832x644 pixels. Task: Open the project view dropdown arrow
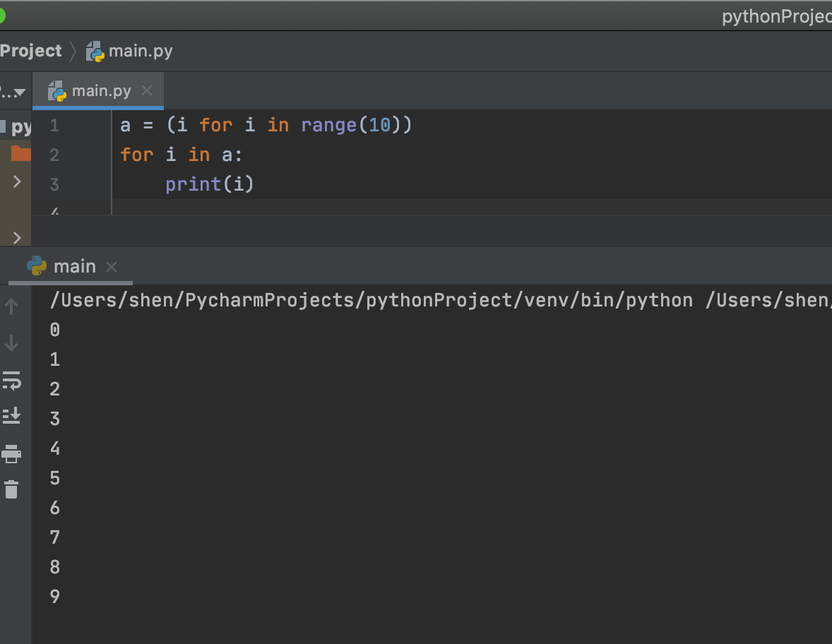pos(20,93)
